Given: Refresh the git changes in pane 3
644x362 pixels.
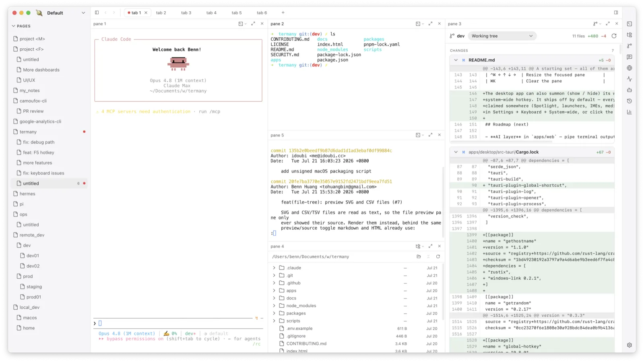Looking at the screenshot, I should [614, 36].
